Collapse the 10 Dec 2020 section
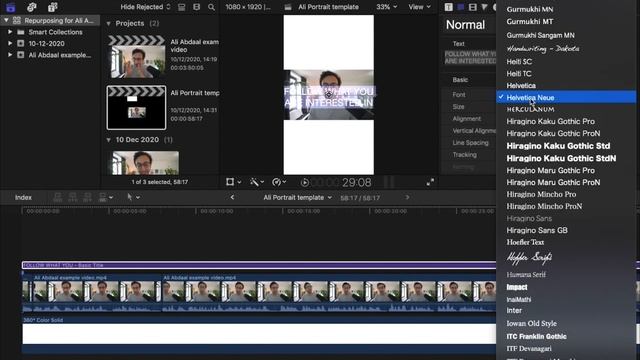 [x=109, y=140]
